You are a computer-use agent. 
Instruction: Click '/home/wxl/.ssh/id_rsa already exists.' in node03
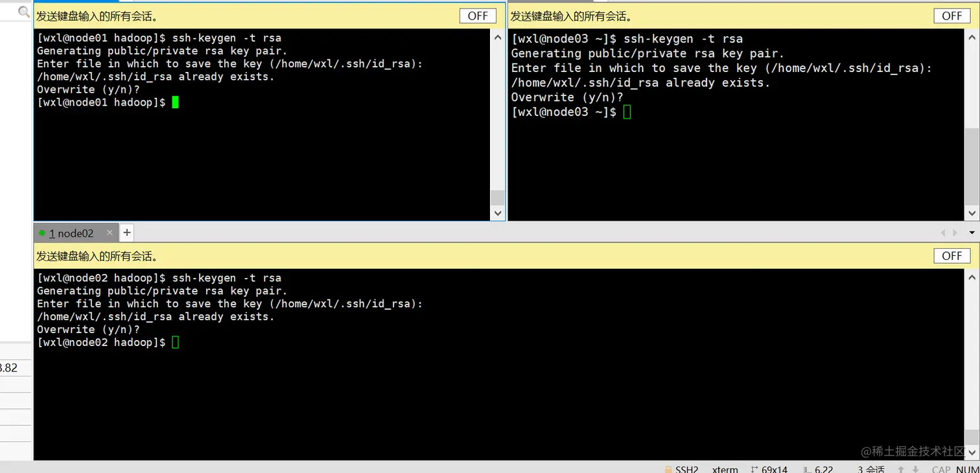tap(640, 83)
